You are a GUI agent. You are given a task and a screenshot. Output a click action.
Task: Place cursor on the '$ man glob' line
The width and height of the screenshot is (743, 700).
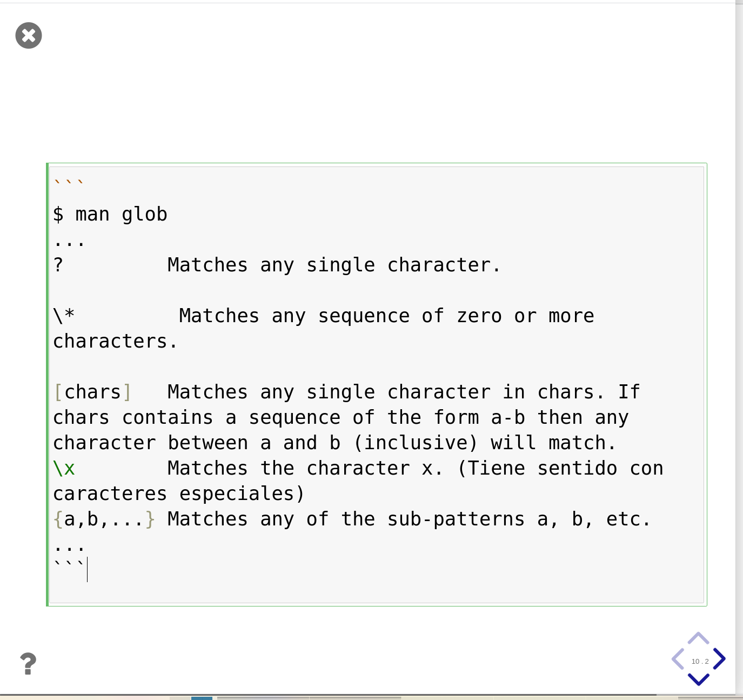click(x=110, y=215)
